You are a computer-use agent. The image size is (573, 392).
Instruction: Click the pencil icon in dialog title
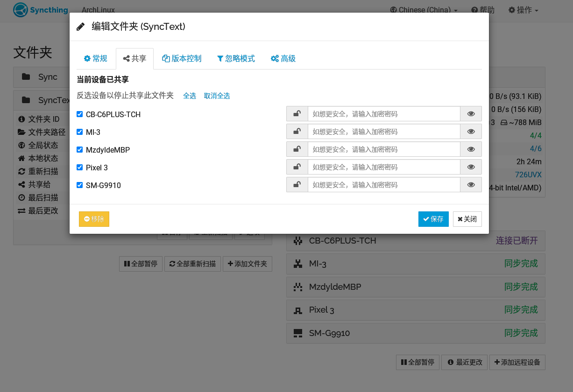(81, 27)
